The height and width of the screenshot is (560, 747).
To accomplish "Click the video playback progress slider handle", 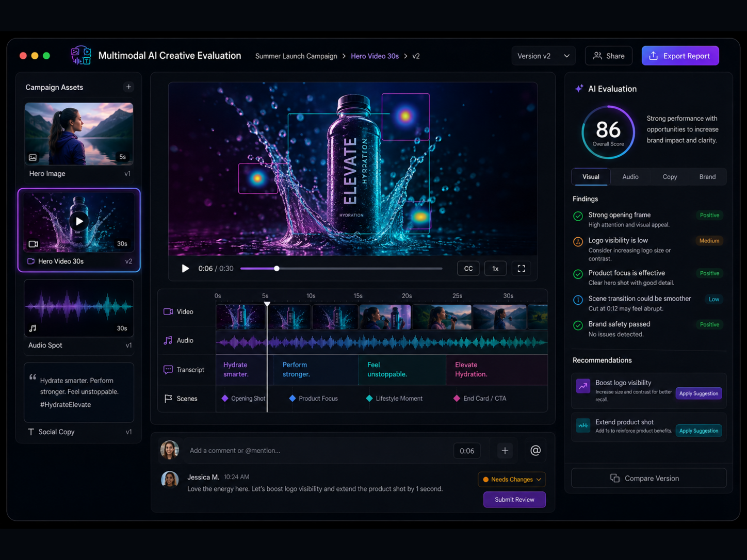I will [277, 269].
